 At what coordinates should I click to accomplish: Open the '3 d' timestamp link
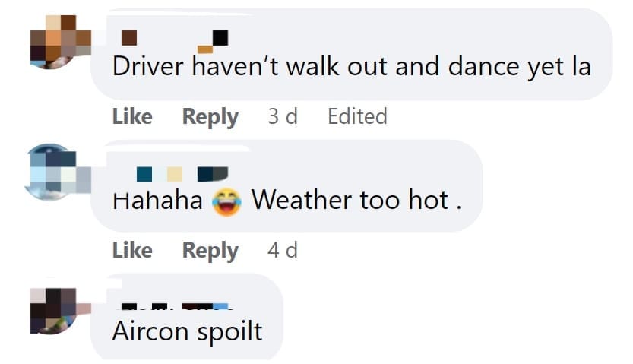tap(283, 116)
